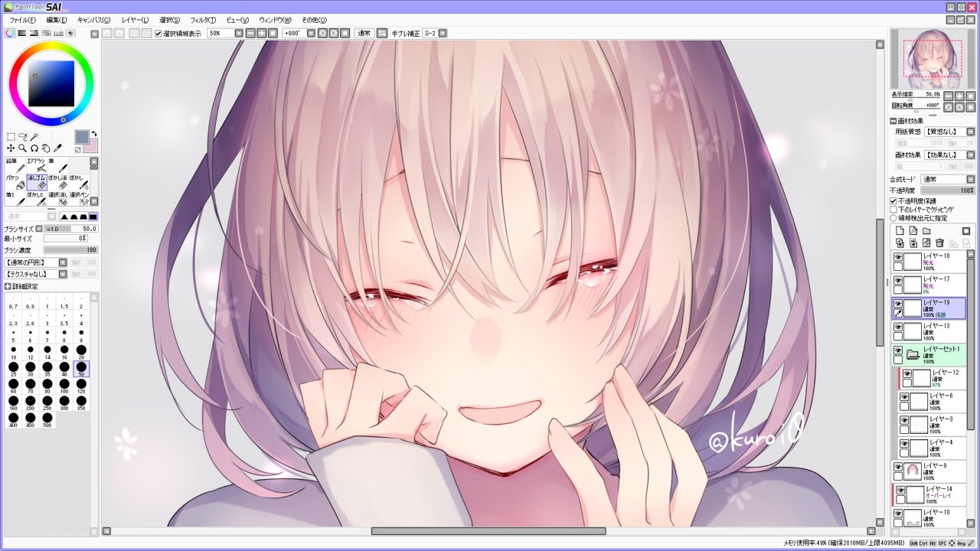Open the ファイル(F) menu
The height and width of the screenshot is (551, 980).
tap(22, 20)
